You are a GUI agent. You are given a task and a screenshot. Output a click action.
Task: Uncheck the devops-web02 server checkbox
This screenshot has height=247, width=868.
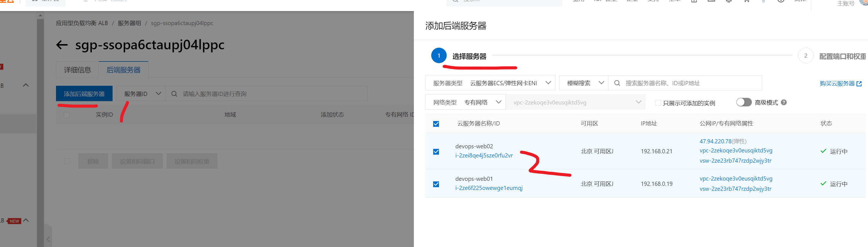[436, 152]
